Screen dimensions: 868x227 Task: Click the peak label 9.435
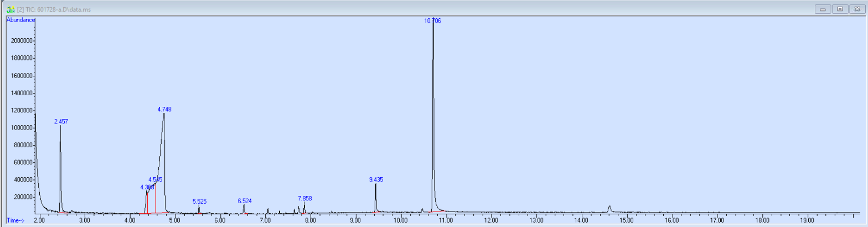point(376,179)
